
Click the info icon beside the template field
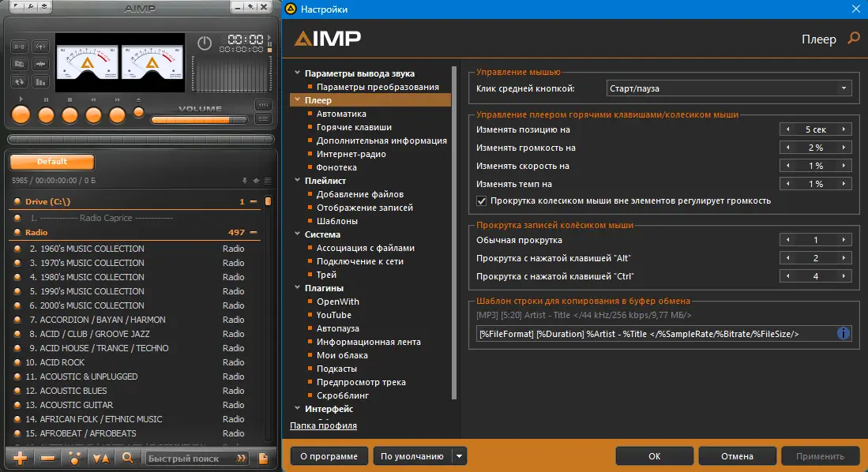click(845, 332)
